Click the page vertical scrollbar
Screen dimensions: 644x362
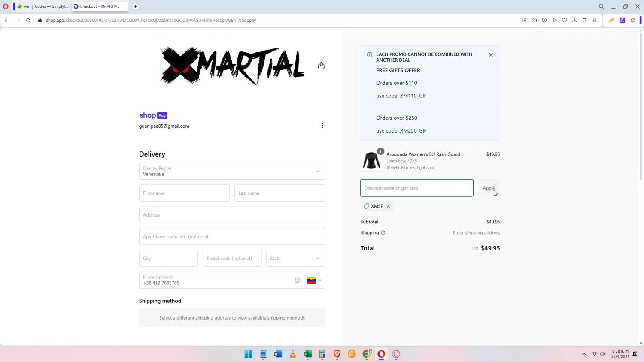[641, 106]
